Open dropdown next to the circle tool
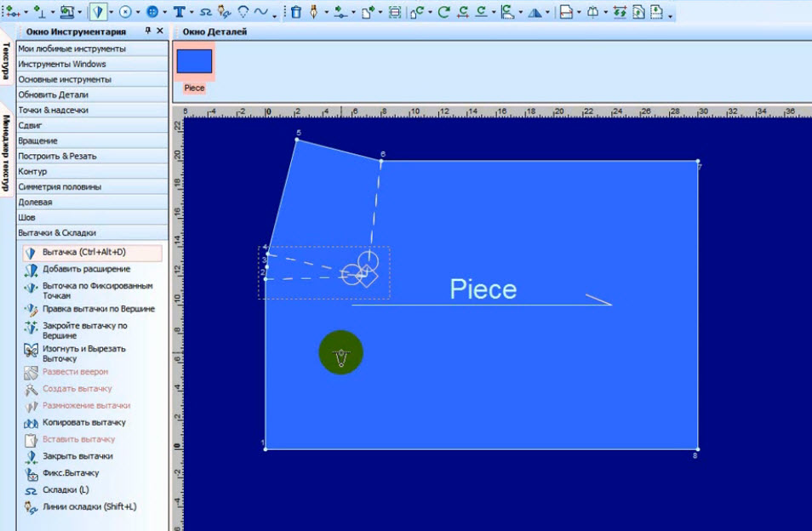Screen dimensions: 812x531 tap(138, 12)
